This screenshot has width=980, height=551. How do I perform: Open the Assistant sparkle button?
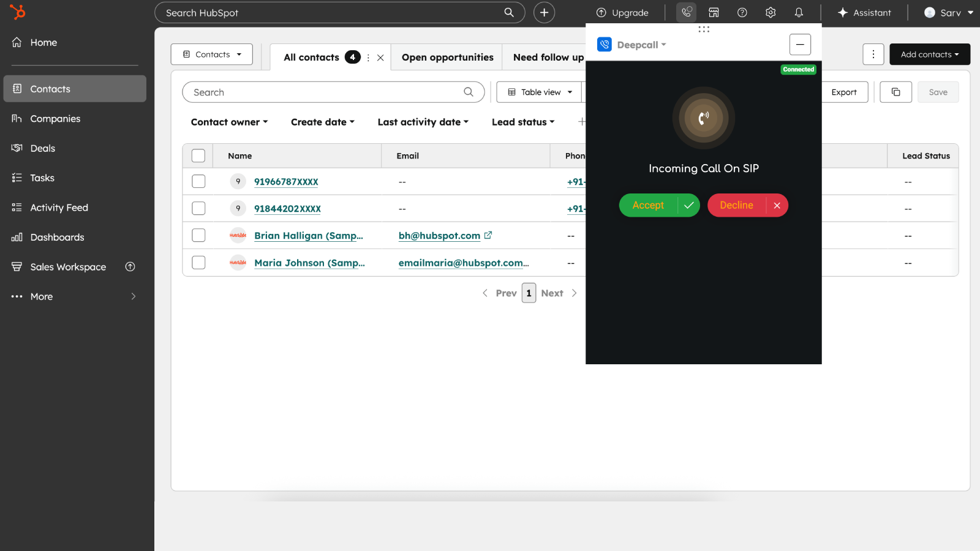tap(864, 12)
